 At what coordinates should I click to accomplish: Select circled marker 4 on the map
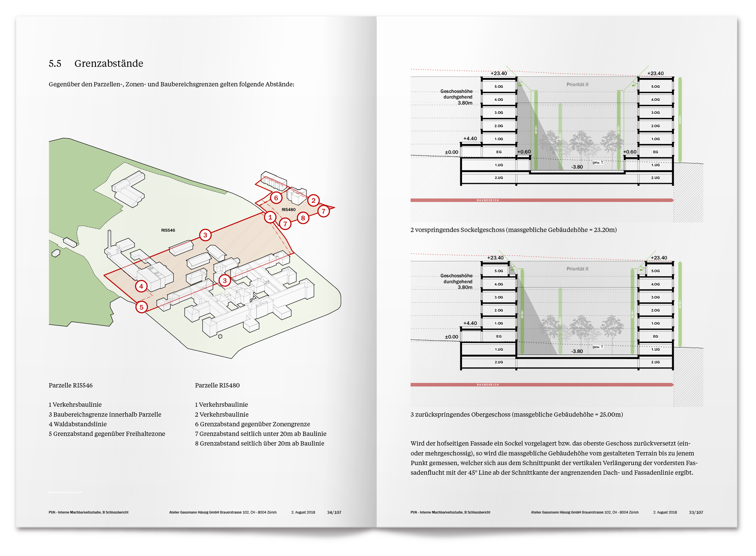[141, 286]
